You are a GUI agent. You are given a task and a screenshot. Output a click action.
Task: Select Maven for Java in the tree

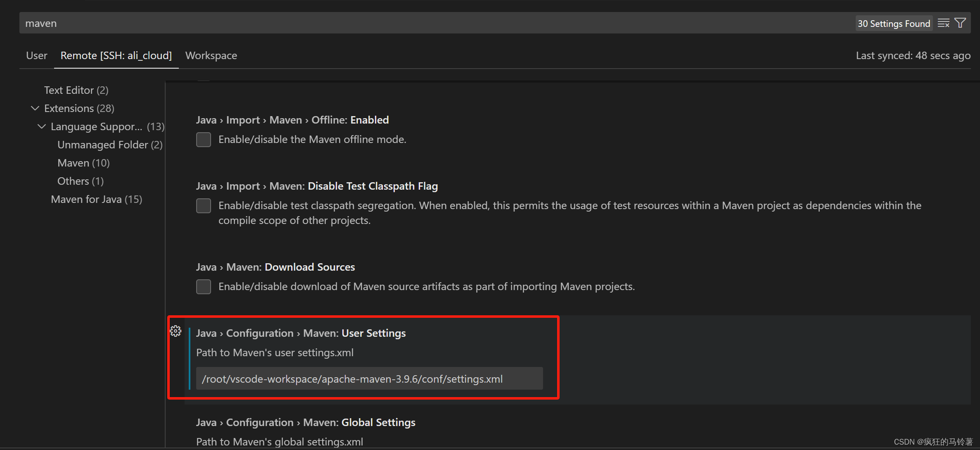(x=96, y=199)
